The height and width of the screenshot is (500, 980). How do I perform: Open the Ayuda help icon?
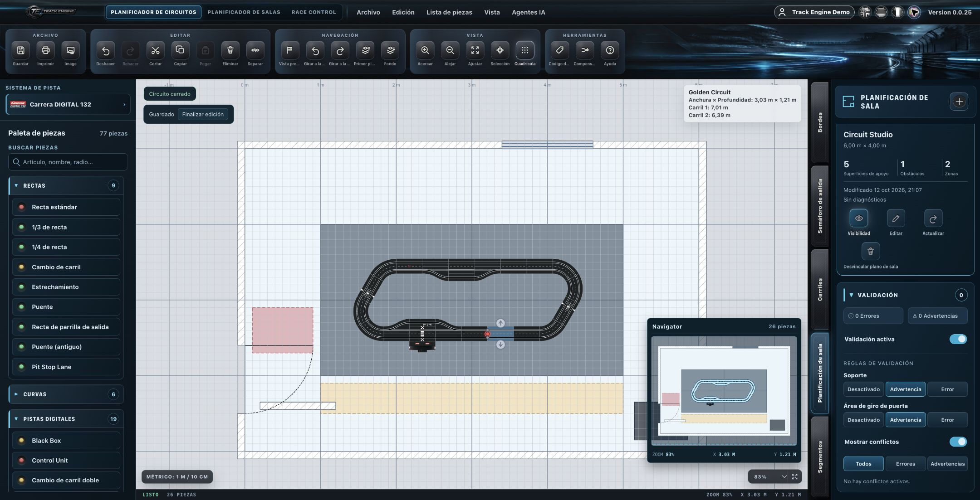(610, 50)
